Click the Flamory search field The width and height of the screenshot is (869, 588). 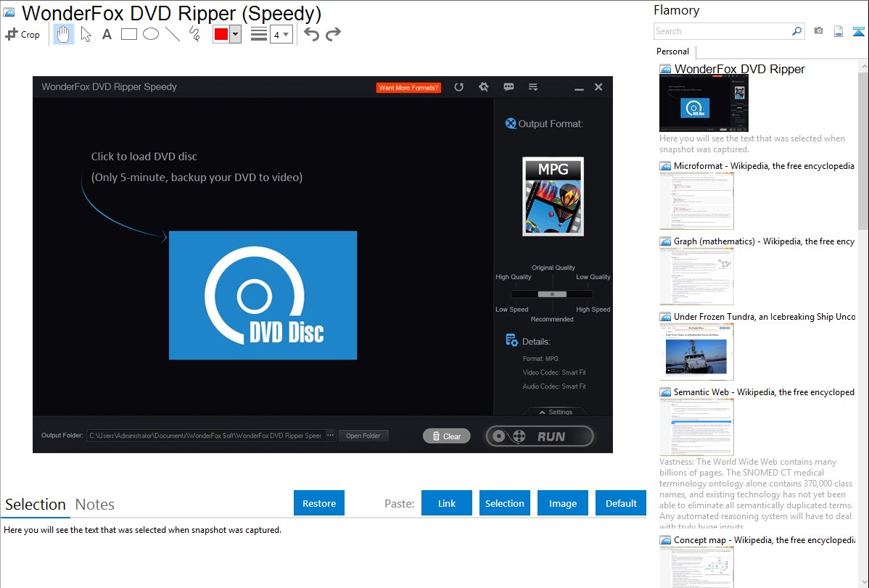(x=722, y=31)
